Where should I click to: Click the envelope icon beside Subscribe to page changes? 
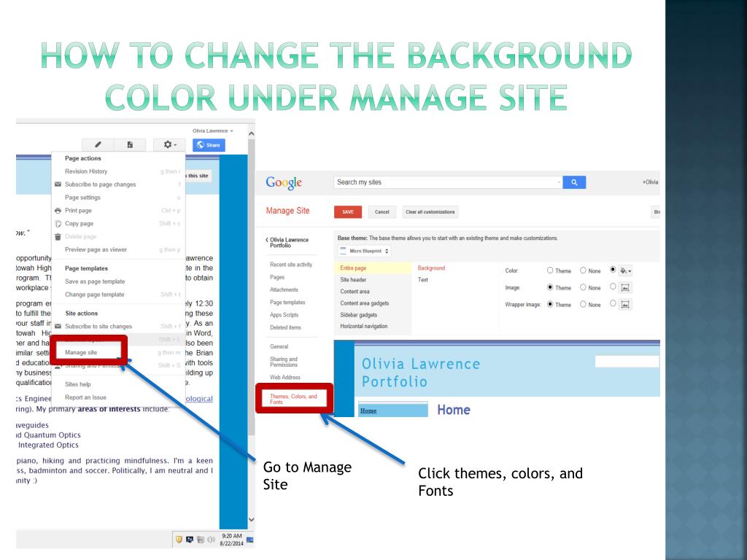[x=58, y=184]
